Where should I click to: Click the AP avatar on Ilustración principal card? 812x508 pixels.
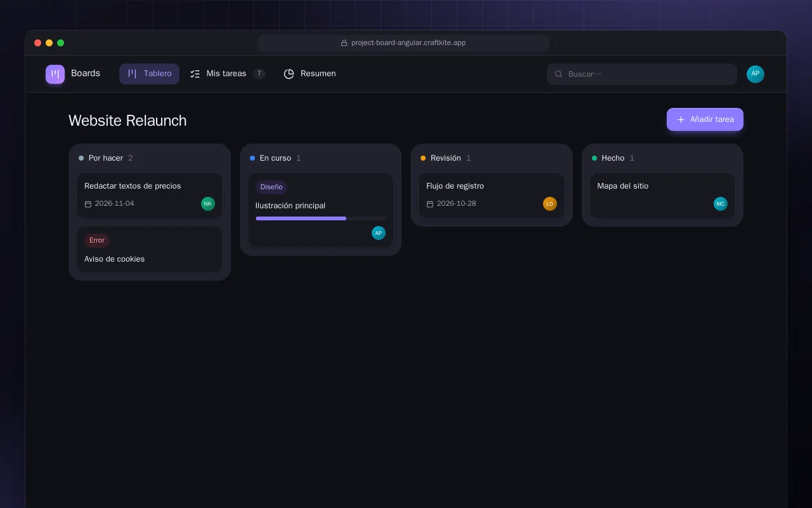point(379,233)
